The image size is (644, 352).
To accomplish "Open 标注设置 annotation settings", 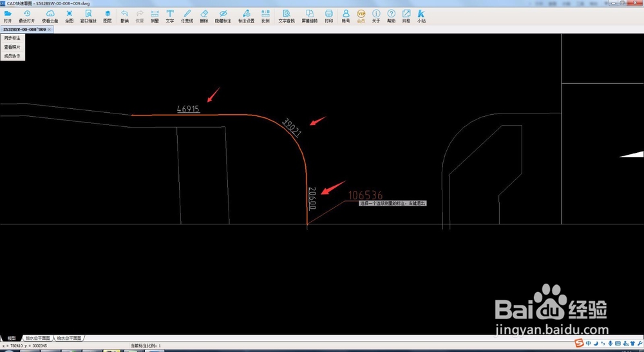I will 247,17.
